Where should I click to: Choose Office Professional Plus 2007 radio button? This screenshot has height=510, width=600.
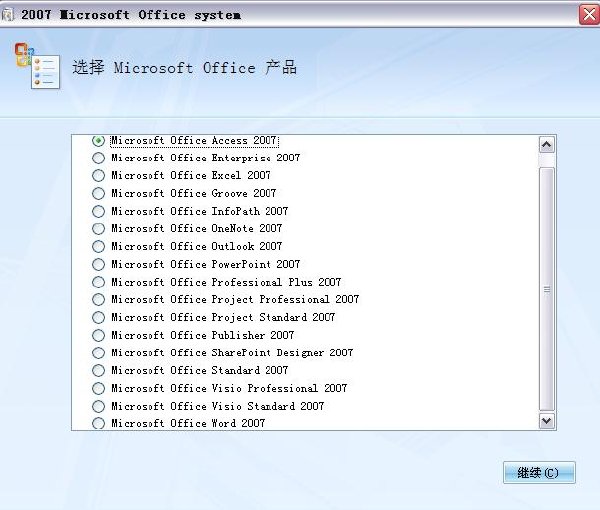coord(98,282)
